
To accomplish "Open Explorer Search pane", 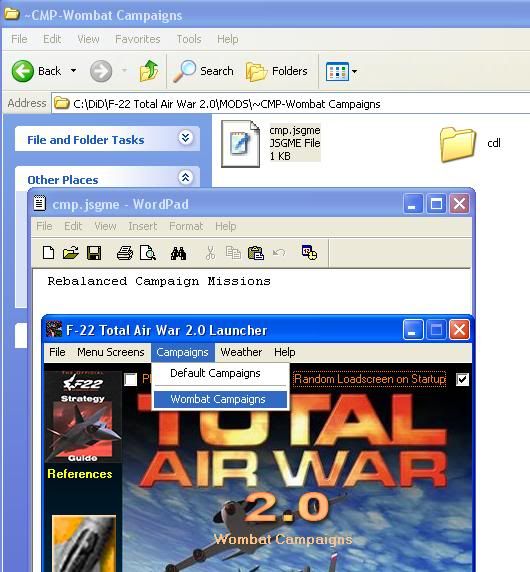I will [x=203, y=71].
